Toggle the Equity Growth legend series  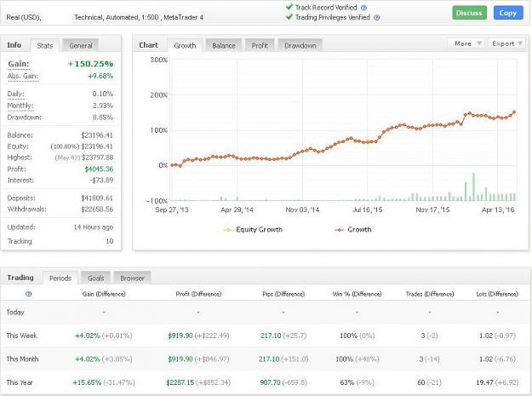[x=253, y=230]
